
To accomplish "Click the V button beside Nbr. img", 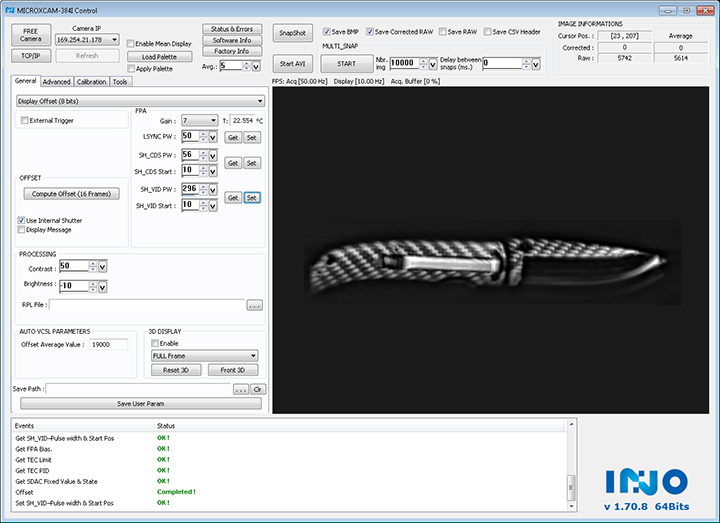I will 432,64.
